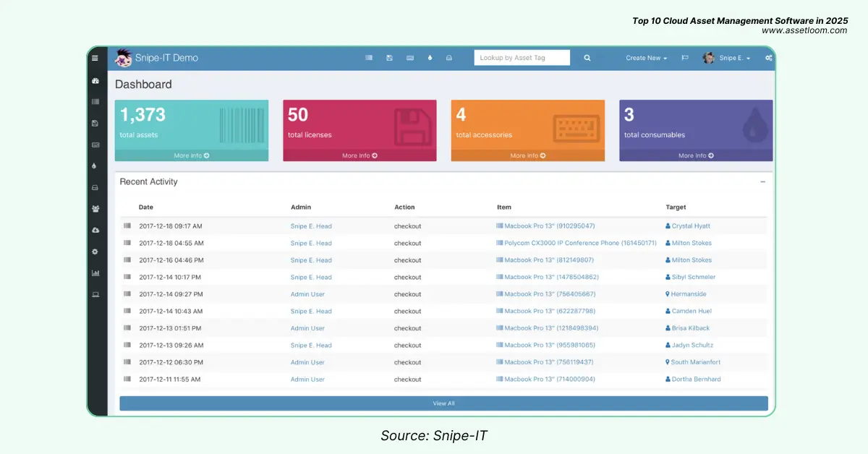Click the View All button
Viewport: 868px width, 454px height.
pos(443,403)
